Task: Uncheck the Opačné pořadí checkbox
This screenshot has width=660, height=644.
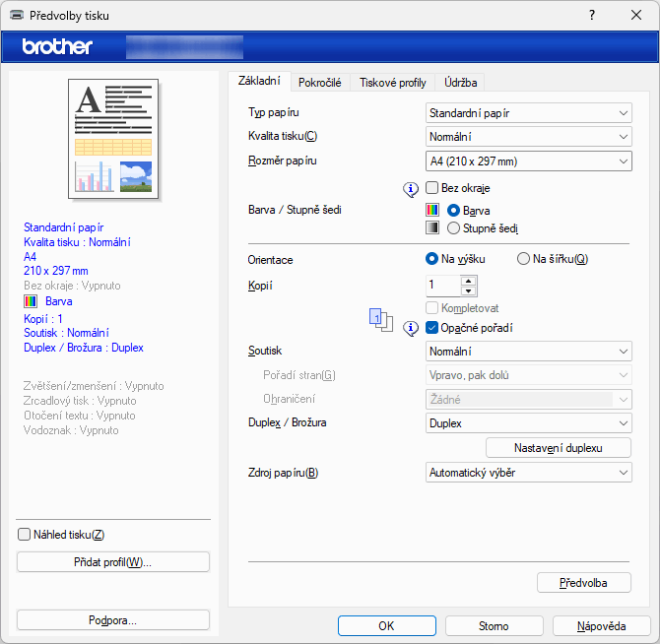Action: 431,328
